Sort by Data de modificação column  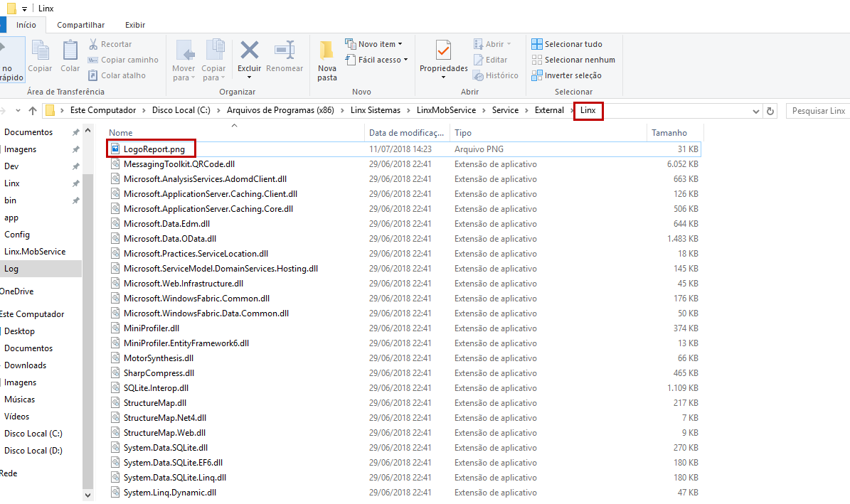[x=407, y=132]
